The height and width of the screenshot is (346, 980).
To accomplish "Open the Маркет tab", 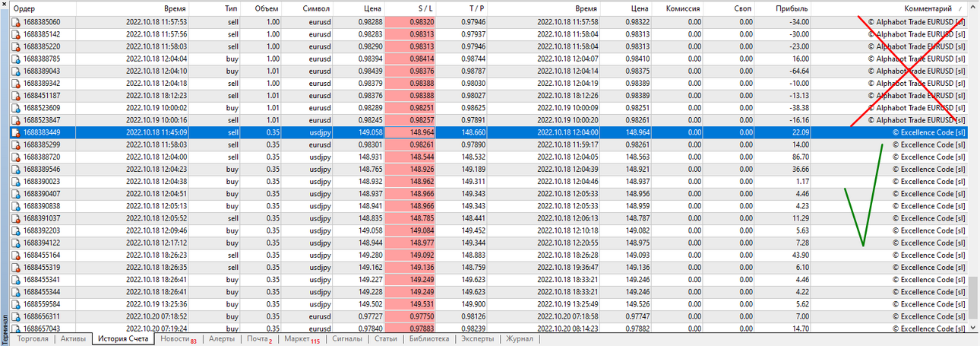I will coord(302,339).
